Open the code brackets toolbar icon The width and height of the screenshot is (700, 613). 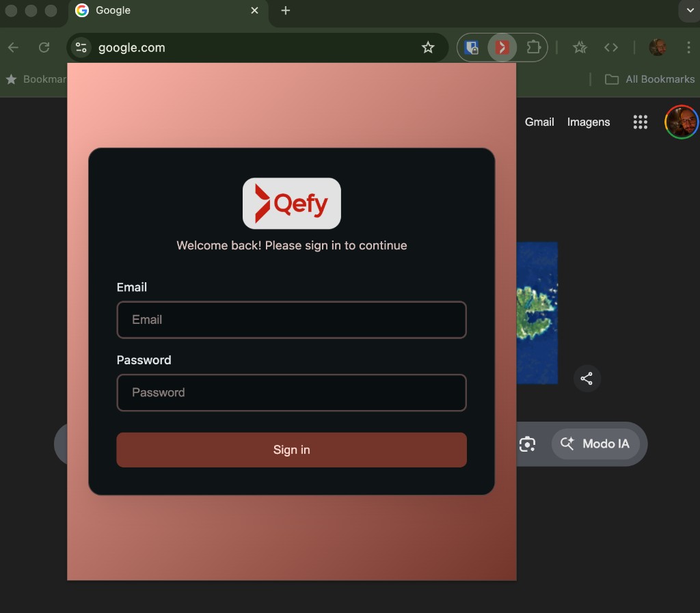tap(610, 47)
